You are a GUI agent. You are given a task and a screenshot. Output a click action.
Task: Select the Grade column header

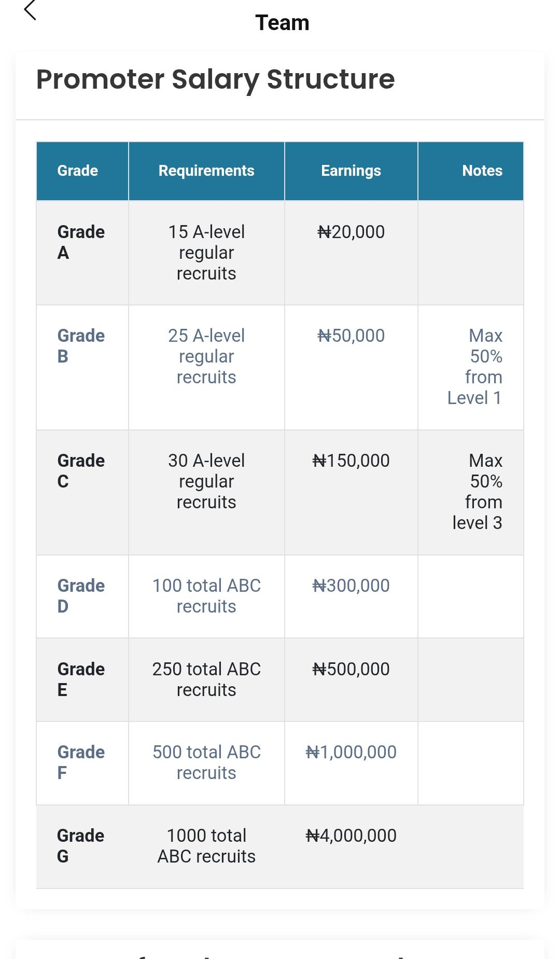point(78,171)
